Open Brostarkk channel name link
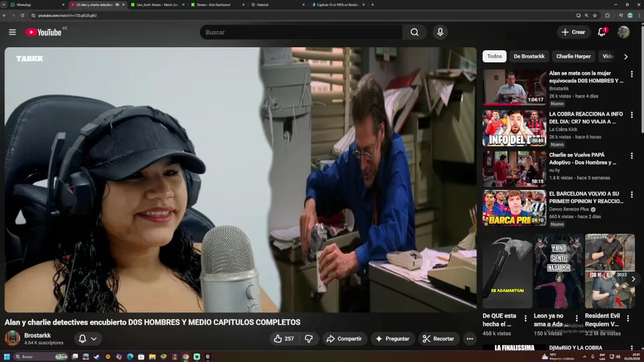Image resolution: width=644 pixels, height=362 pixels. coord(38,335)
